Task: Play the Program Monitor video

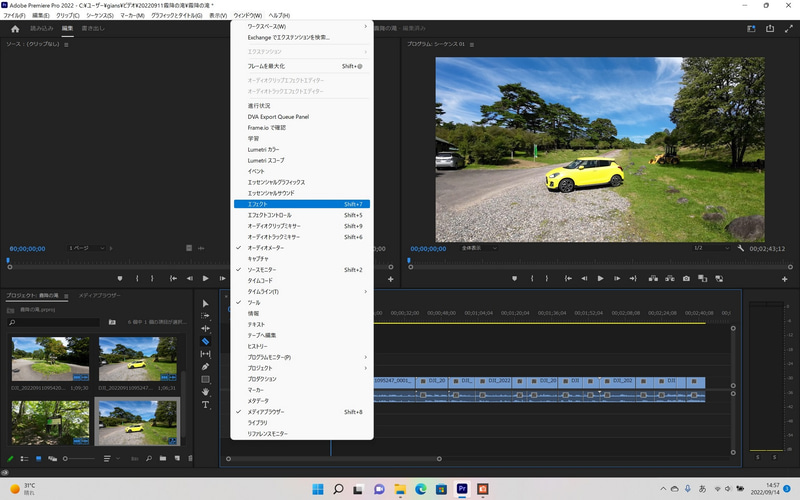Action: [600, 278]
